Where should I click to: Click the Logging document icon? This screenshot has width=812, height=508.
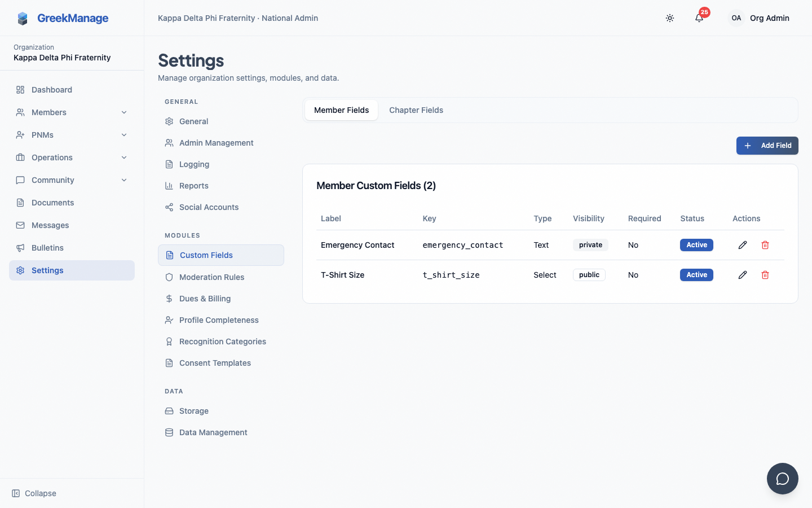click(169, 164)
